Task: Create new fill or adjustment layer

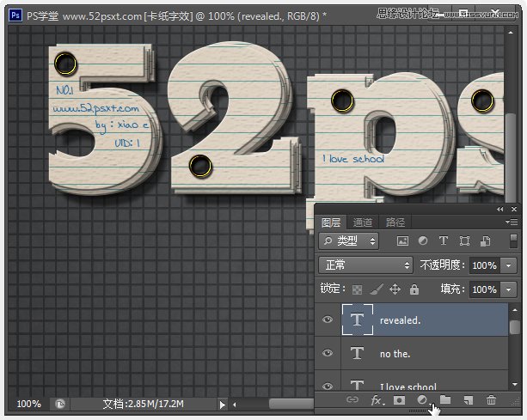Action: click(422, 399)
